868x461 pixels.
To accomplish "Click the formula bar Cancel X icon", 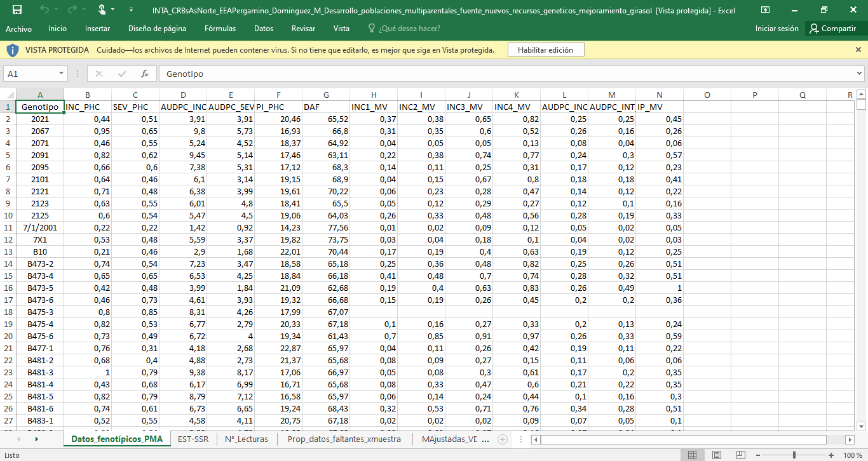I will (x=98, y=74).
